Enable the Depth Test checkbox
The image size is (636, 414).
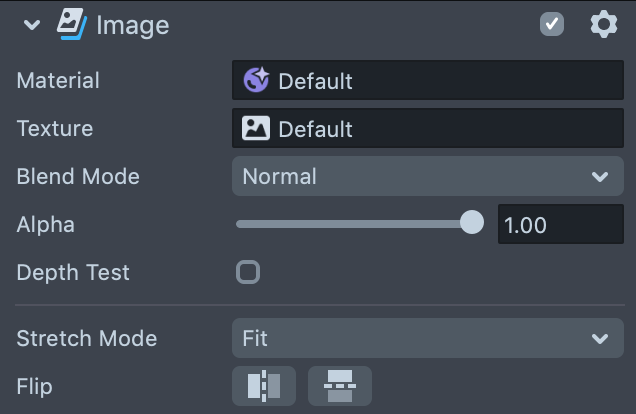[247, 272]
